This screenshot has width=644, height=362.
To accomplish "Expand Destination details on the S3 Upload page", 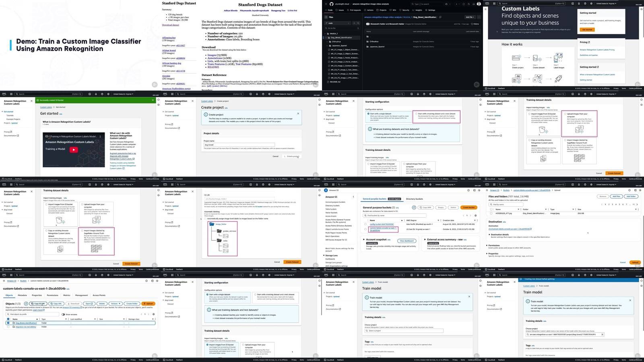I will click(x=489, y=234).
